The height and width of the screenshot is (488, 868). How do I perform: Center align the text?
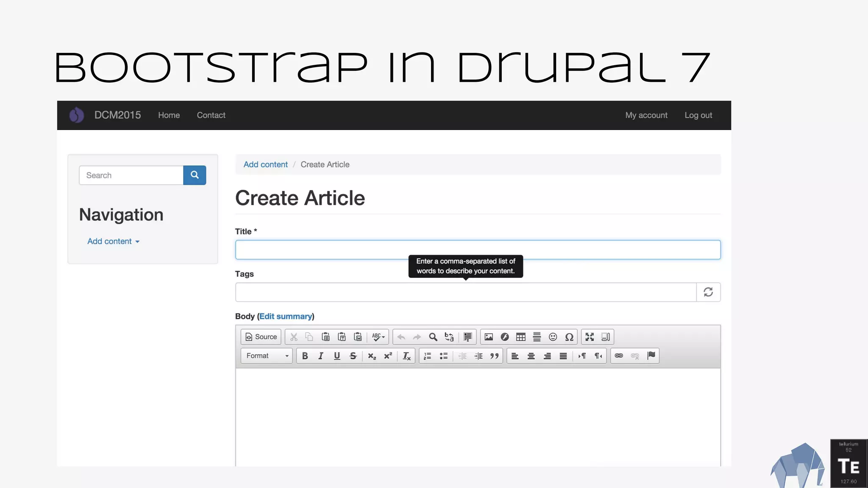[x=531, y=356]
